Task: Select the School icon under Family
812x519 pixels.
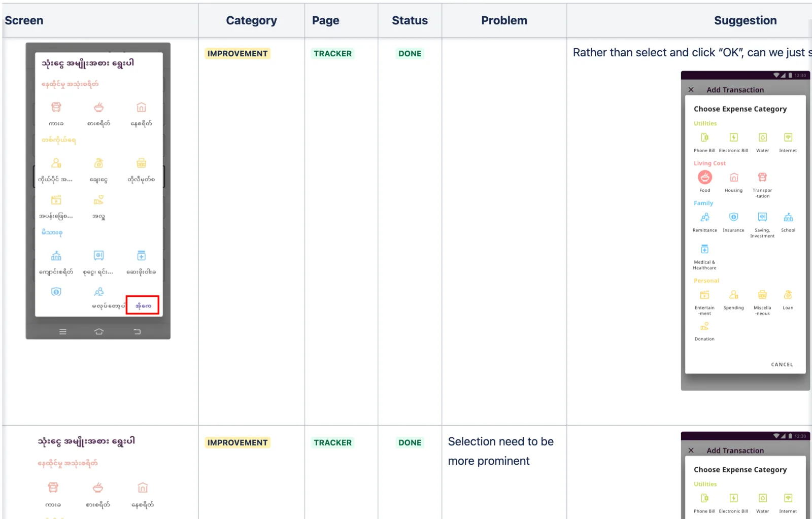Action: click(788, 217)
